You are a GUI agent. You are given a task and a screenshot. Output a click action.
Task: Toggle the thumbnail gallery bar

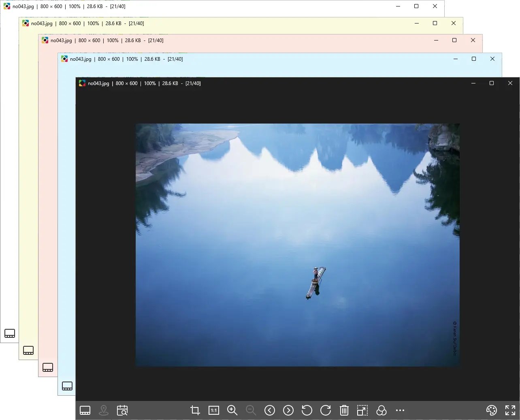(85, 410)
